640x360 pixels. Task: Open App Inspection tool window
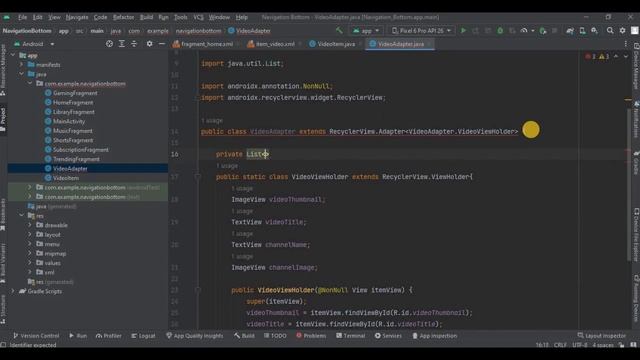click(x=434, y=336)
